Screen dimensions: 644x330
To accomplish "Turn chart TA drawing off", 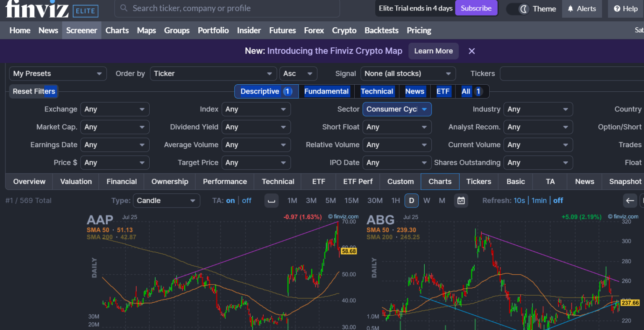I will (x=247, y=200).
